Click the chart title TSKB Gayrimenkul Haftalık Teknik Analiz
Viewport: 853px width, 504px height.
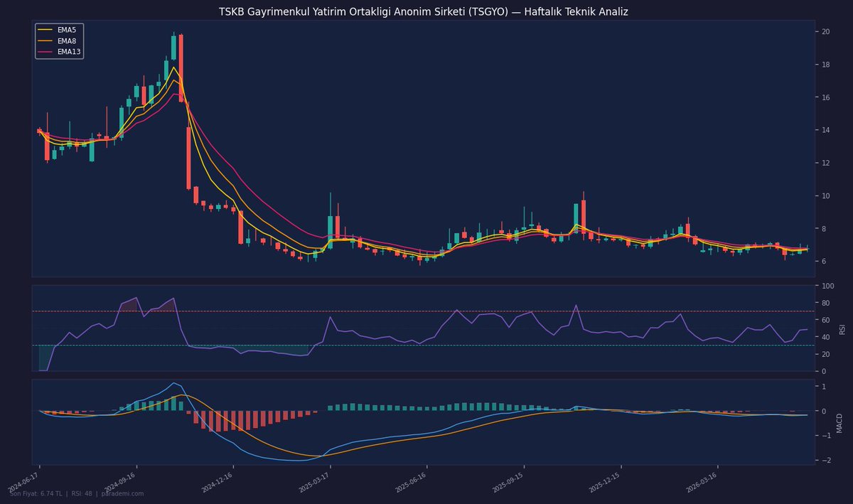423,12
